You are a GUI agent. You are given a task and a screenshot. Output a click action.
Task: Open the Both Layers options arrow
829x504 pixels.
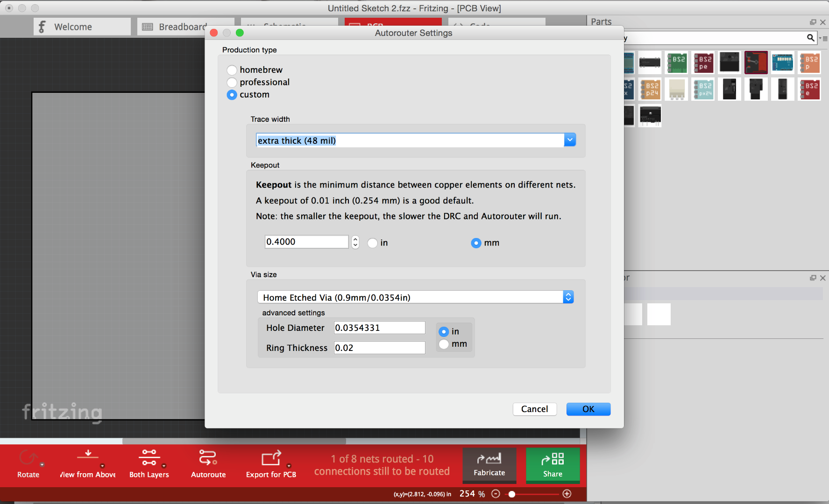[x=164, y=466]
